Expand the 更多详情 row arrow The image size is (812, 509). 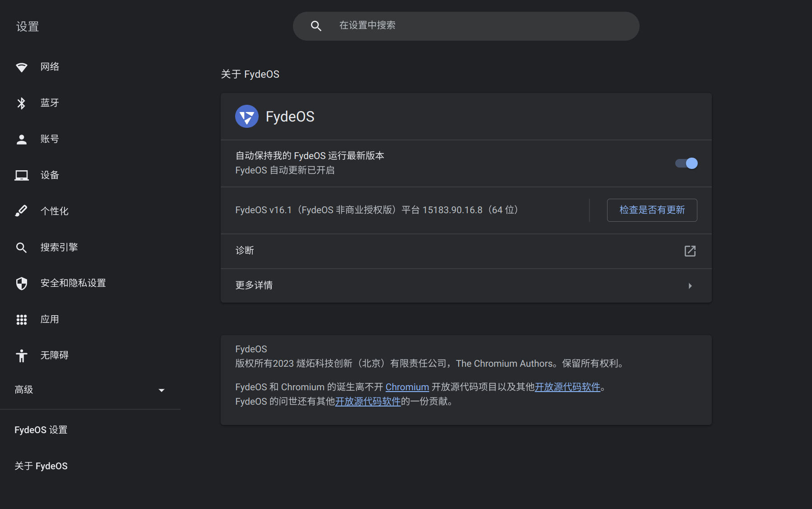(x=690, y=286)
